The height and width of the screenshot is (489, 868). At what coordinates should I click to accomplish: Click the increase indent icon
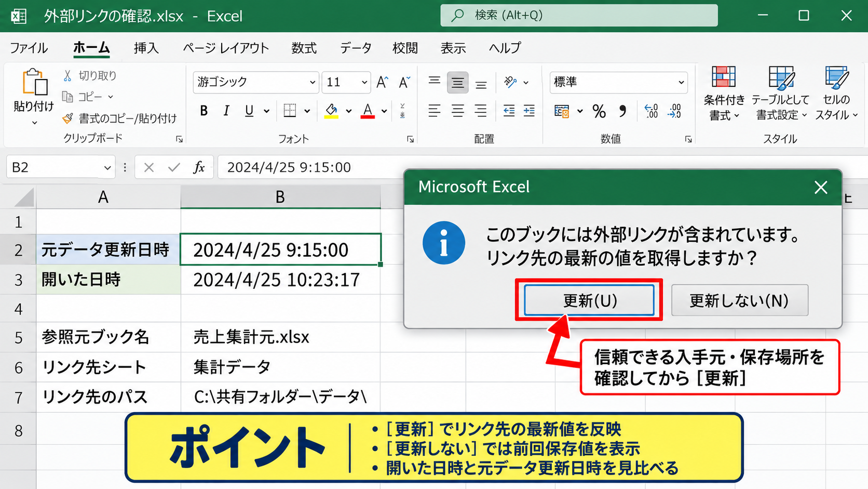coord(529,111)
